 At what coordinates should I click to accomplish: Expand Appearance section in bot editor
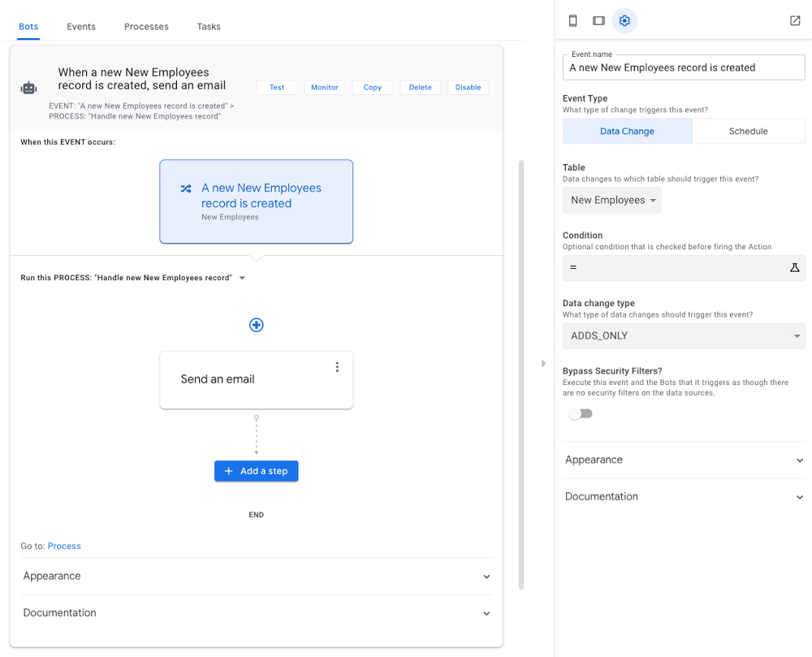(x=257, y=577)
